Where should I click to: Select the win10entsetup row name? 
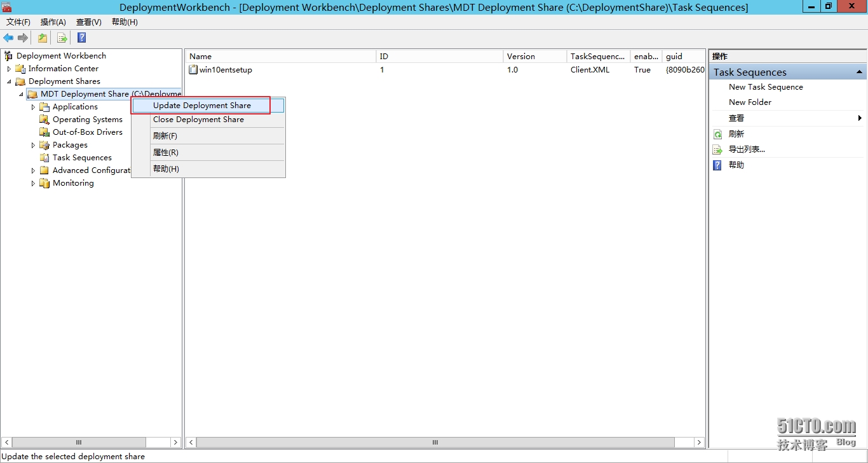tap(226, 70)
